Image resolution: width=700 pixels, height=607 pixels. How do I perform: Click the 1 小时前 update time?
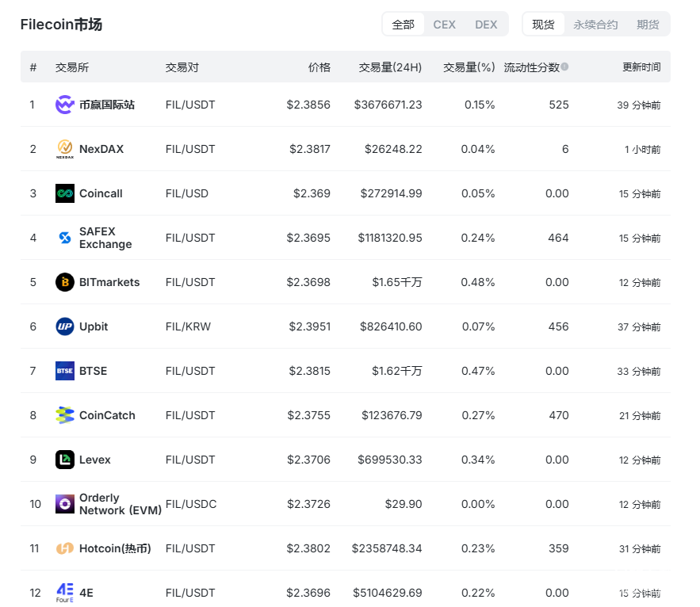pyautogui.click(x=642, y=150)
